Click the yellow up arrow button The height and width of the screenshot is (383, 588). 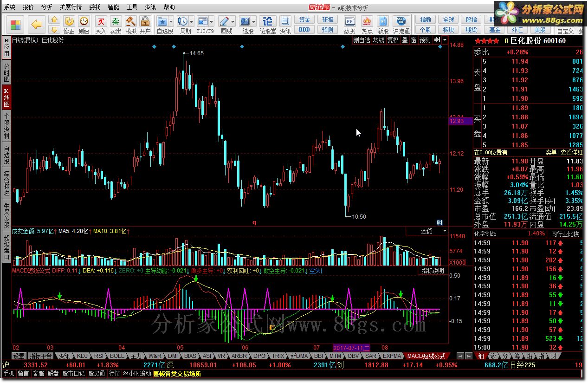point(54,20)
